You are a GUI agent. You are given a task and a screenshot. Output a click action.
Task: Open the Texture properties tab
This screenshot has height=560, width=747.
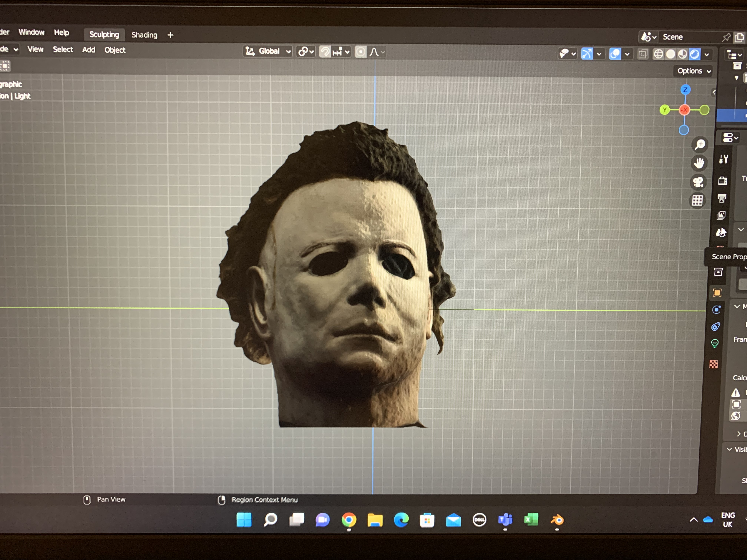714,364
